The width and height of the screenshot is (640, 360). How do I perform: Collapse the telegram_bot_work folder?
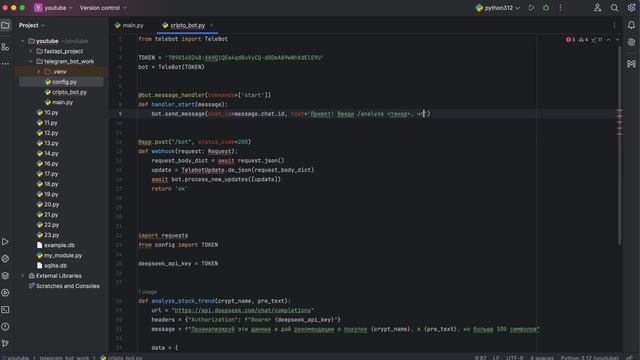tap(31, 62)
